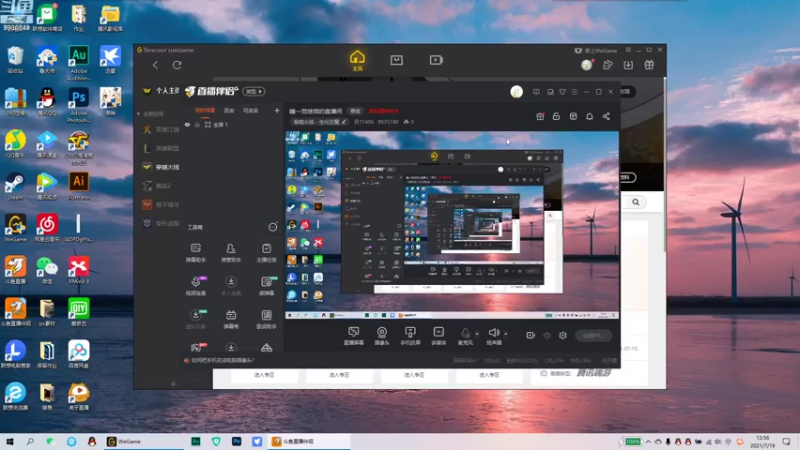This screenshot has width=800, height=450.
Task: Switch to 斗鱼直播伴侣 taskbar button
Action: pyautogui.click(x=310, y=441)
